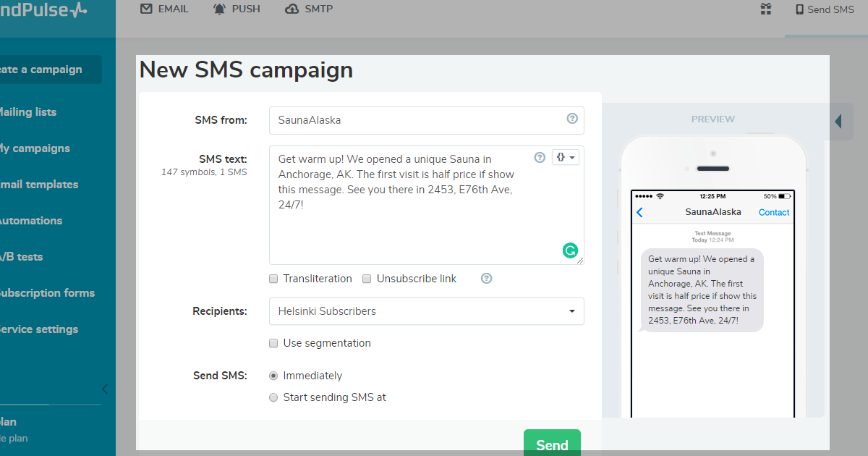Enable the Transliteration checkbox
This screenshot has width=868, height=456.
(273, 279)
